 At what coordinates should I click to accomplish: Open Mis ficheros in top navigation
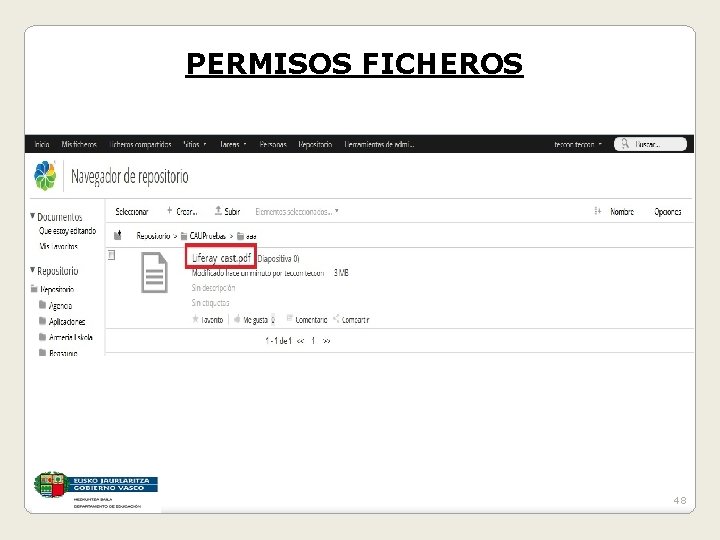pyautogui.click(x=79, y=144)
